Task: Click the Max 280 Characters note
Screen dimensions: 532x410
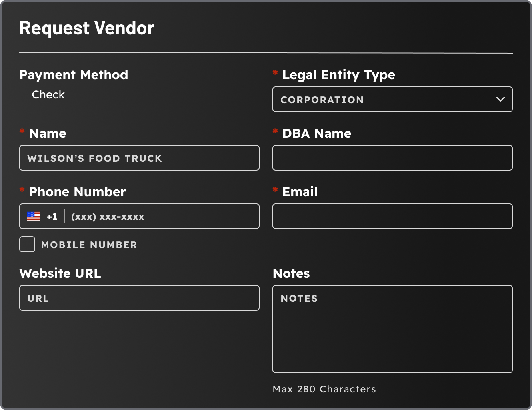Action: coord(324,389)
